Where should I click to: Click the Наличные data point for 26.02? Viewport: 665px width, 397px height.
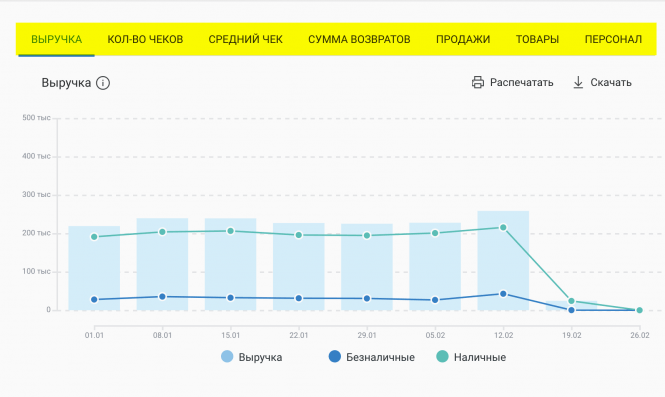tap(640, 310)
